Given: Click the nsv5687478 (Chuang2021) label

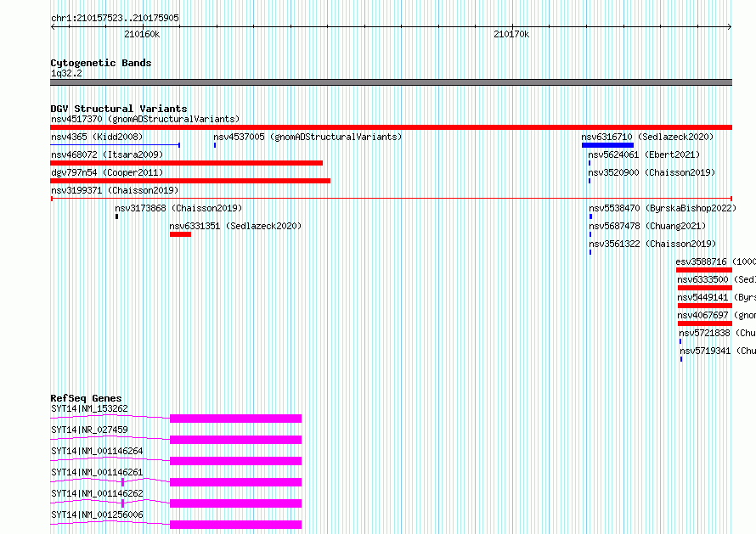Looking at the screenshot, I should click(x=647, y=226).
